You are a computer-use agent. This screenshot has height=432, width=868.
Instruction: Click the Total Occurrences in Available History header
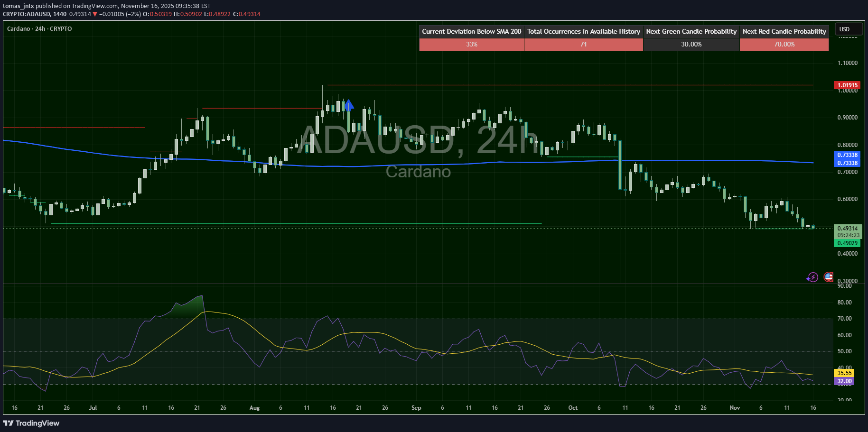(583, 32)
